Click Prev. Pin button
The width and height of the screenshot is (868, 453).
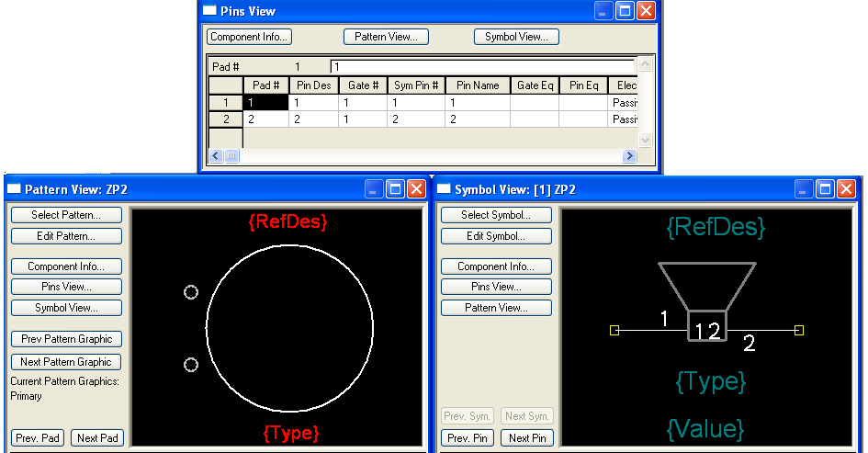(x=468, y=438)
